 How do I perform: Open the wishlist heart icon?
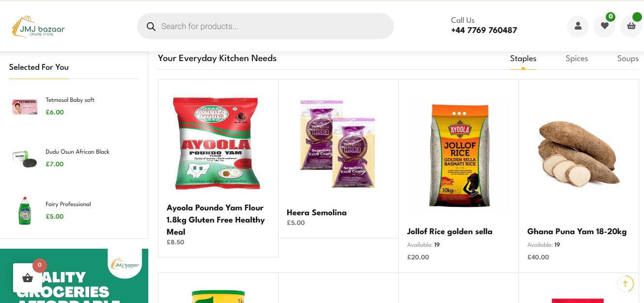604,26
